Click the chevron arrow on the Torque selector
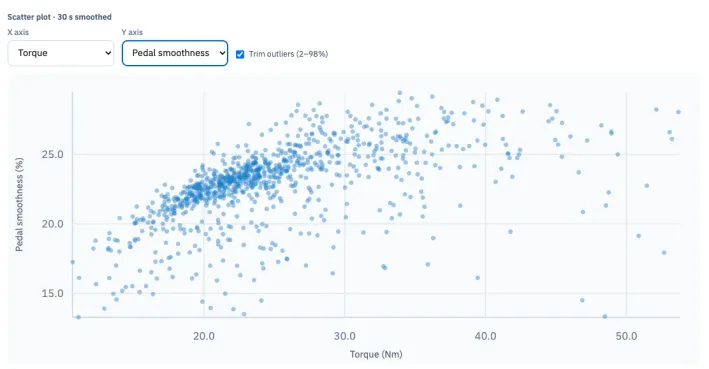This screenshot has height=369, width=709. [x=108, y=53]
